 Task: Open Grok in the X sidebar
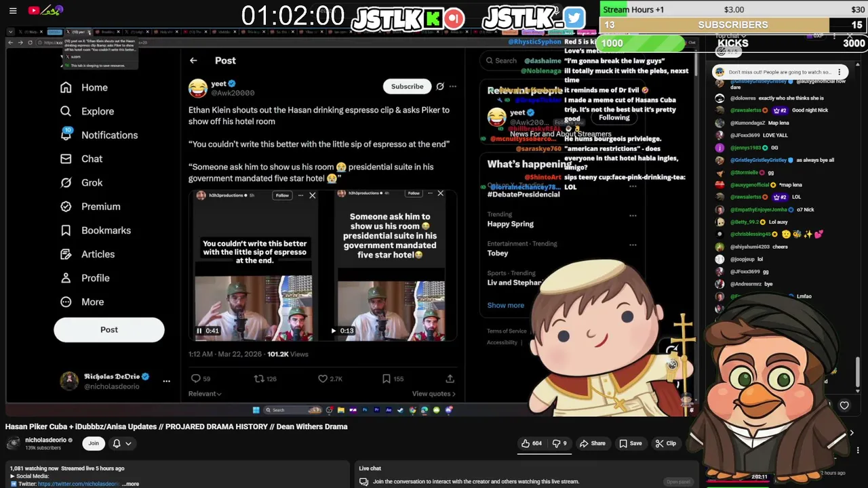[x=81, y=182]
